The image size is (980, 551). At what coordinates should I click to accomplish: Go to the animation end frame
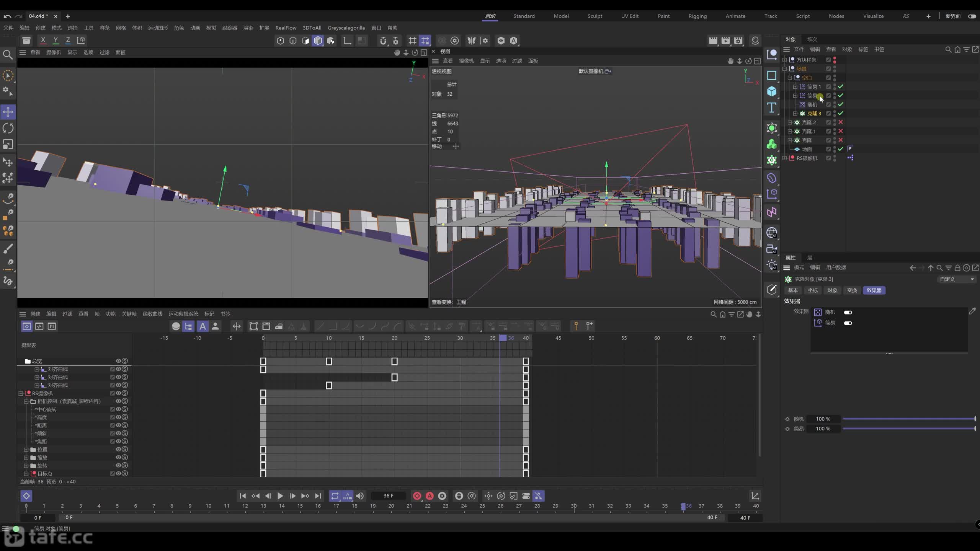click(318, 496)
